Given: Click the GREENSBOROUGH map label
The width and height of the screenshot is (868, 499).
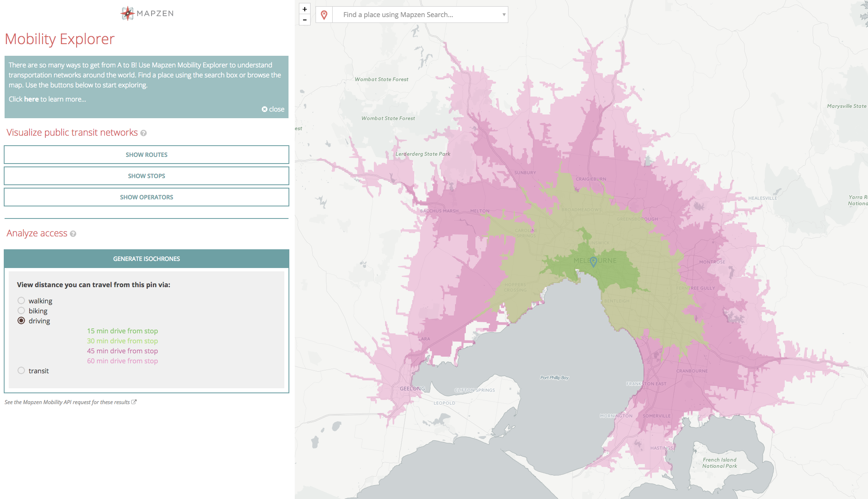Looking at the screenshot, I should pyautogui.click(x=637, y=219).
